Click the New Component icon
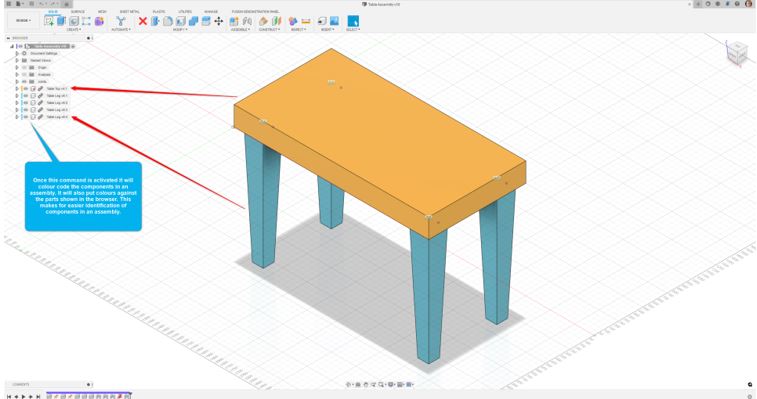757x399 pixels. pyautogui.click(x=234, y=21)
